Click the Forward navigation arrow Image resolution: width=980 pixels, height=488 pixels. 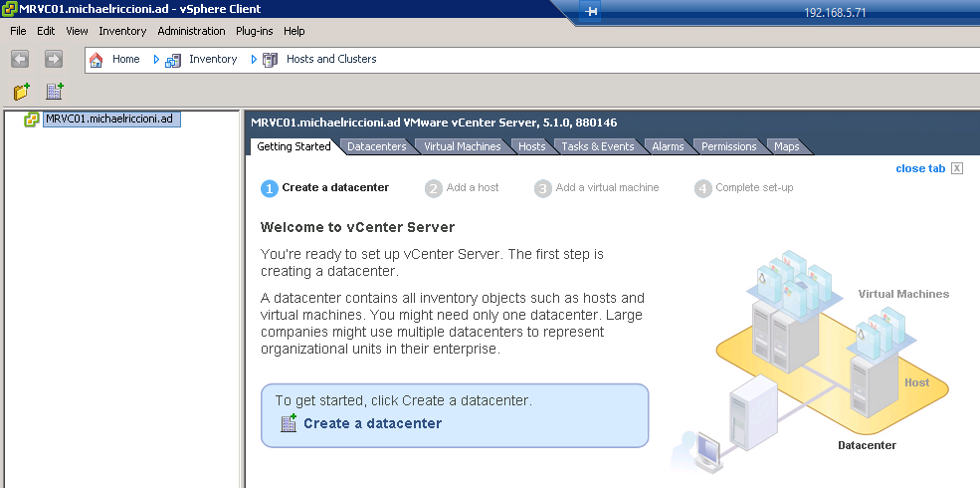[x=54, y=60]
